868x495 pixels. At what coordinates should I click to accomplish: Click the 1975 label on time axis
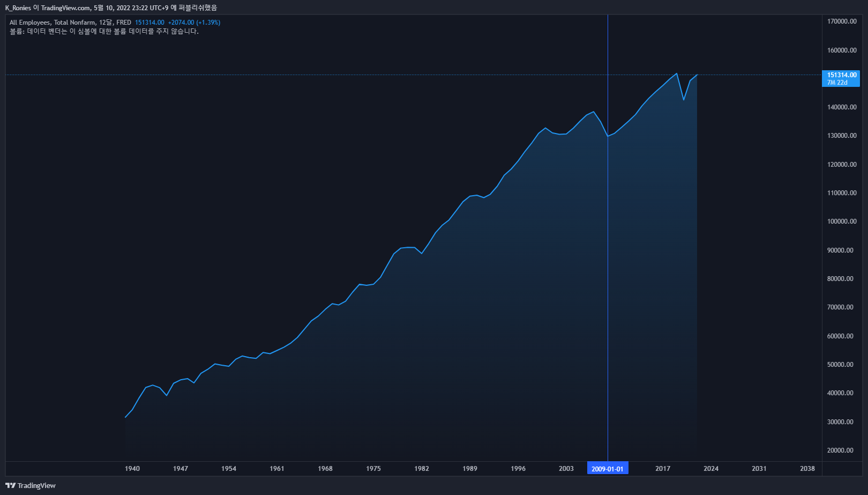[x=373, y=469]
